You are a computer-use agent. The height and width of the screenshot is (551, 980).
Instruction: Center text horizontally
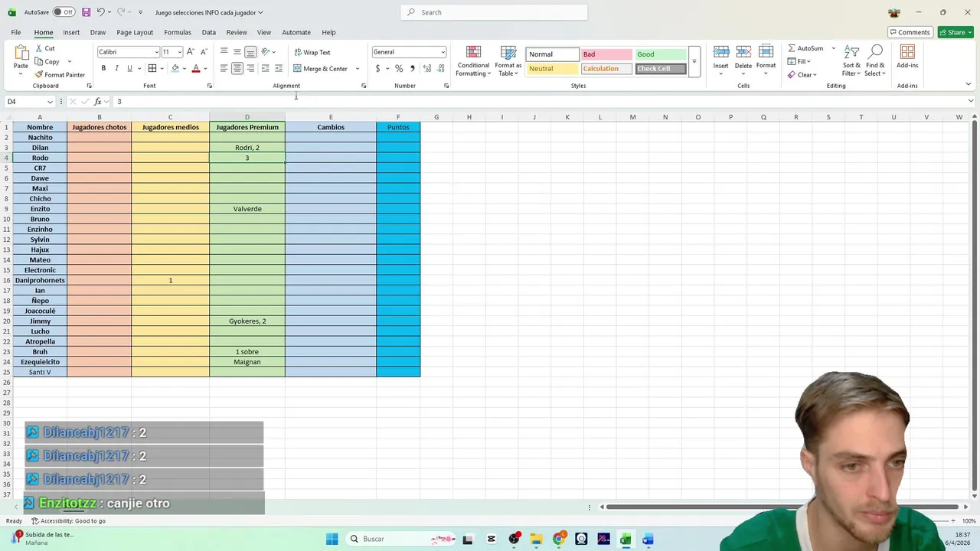click(x=237, y=68)
